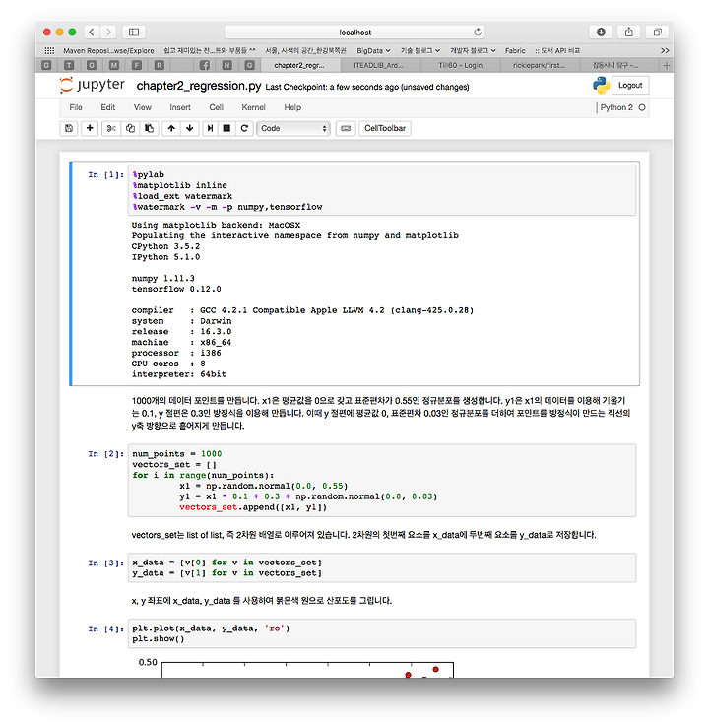This screenshot has height=728, width=709.
Task: Click inside the In [2] code cell
Action: [381, 480]
